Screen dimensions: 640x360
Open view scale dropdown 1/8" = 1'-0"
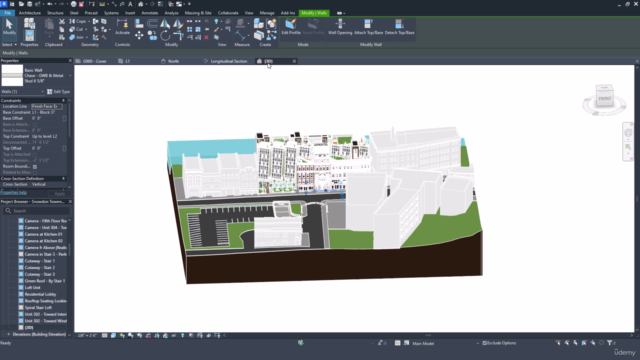[x=88, y=336]
